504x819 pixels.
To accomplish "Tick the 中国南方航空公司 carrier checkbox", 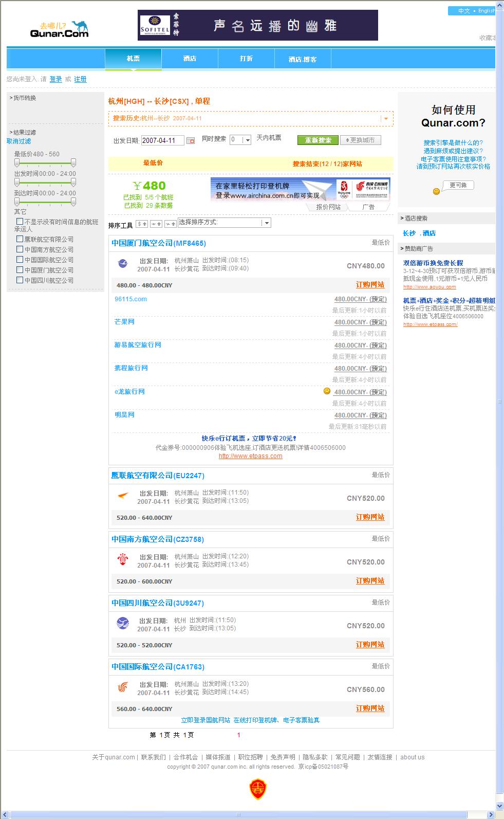I will coord(20,249).
